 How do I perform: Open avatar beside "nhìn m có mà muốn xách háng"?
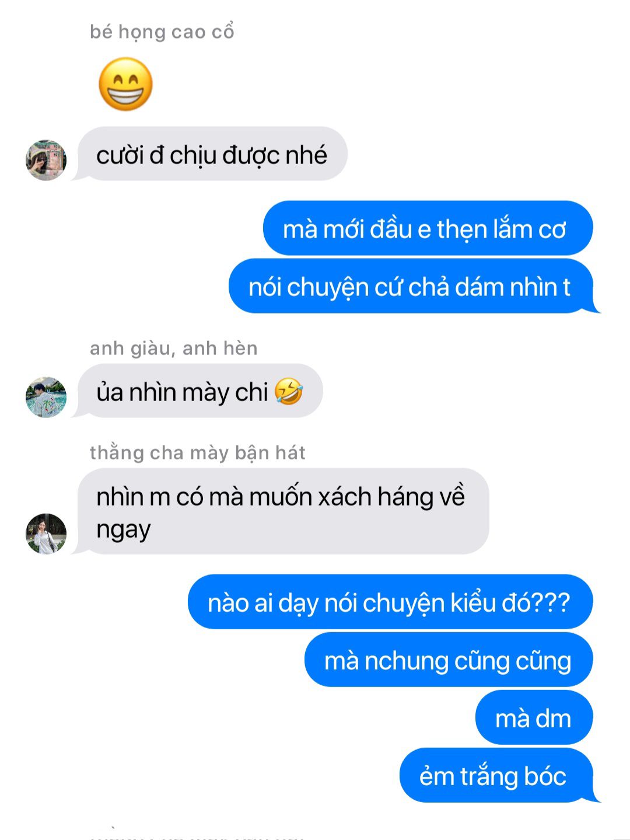click(46, 534)
